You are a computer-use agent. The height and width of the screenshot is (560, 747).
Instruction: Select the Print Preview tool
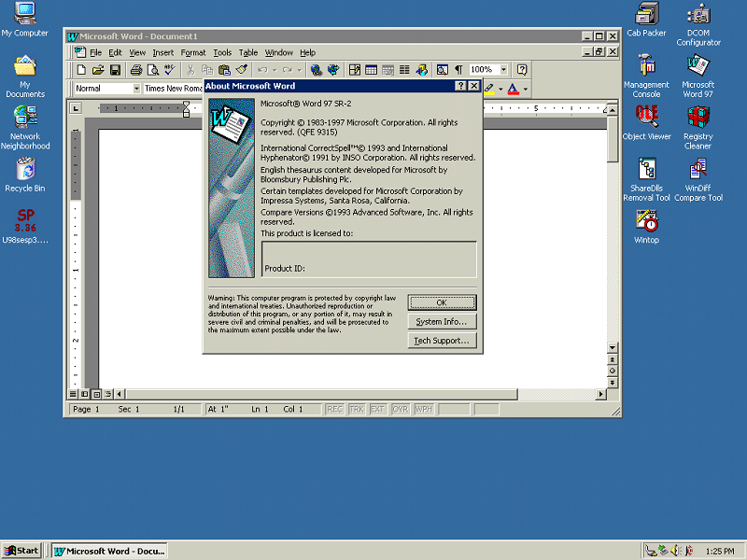(x=155, y=69)
